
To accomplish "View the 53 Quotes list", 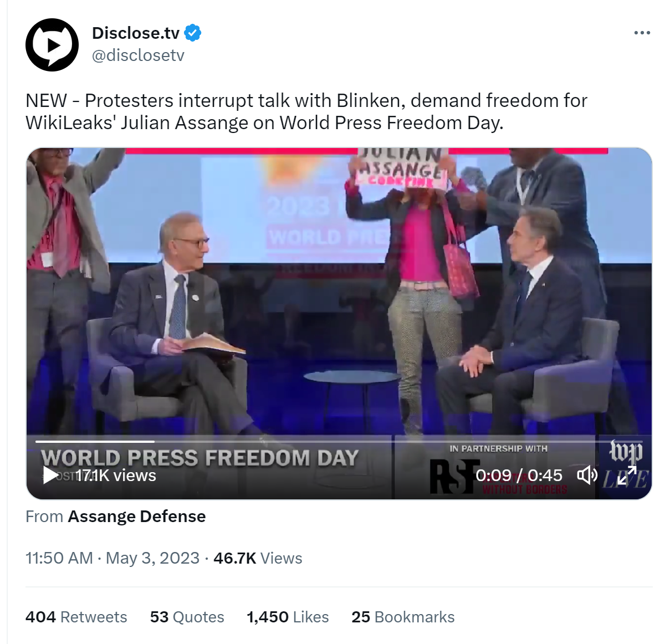I will click(x=187, y=617).
